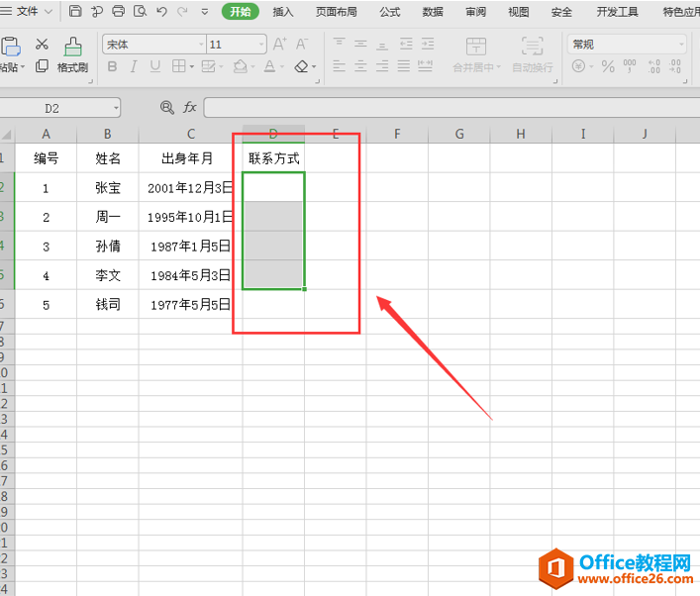This screenshot has width=700, height=596.
Task: Apply percent style with % icon
Action: [608, 66]
